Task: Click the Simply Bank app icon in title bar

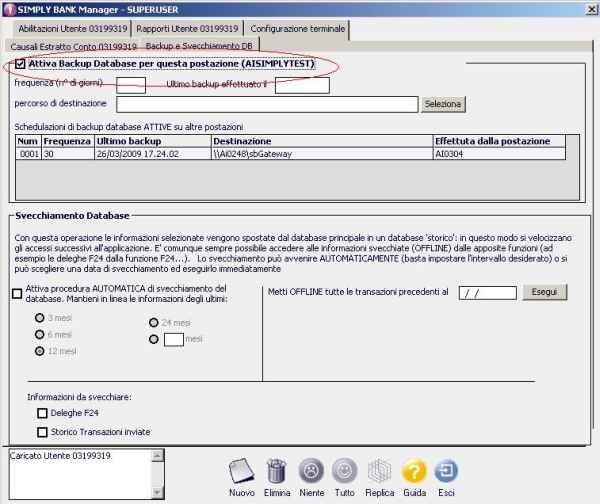Action: pyautogui.click(x=9, y=10)
